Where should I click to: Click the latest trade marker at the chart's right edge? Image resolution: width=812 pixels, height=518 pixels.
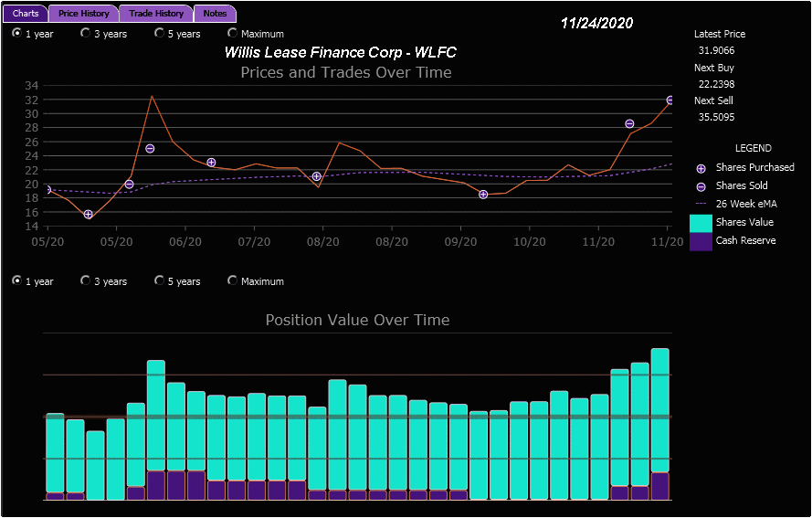click(x=670, y=100)
